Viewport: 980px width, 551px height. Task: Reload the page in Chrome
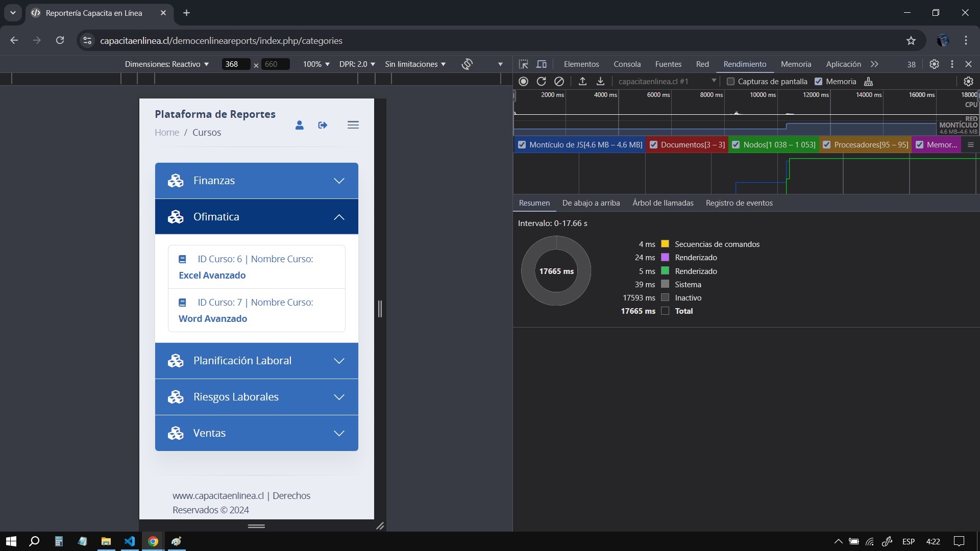[x=60, y=40]
